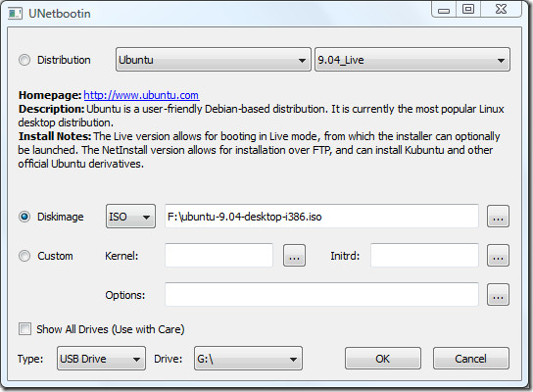Open the ISO image type dropdown
The width and height of the screenshot is (533, 392).
130,217
